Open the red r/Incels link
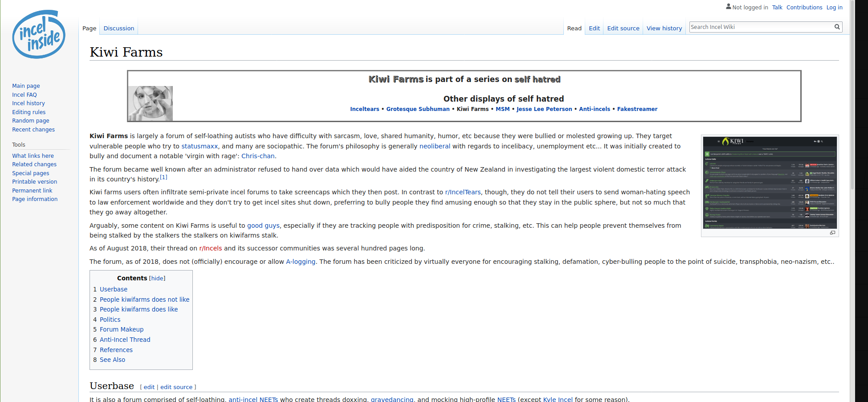This screenshot has height=402, width=868. coord(210,248)
